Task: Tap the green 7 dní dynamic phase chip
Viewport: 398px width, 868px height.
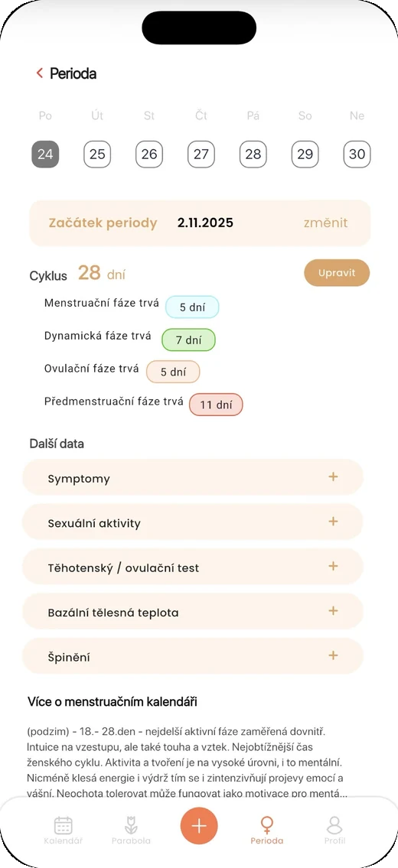Action: coord(188,340)
